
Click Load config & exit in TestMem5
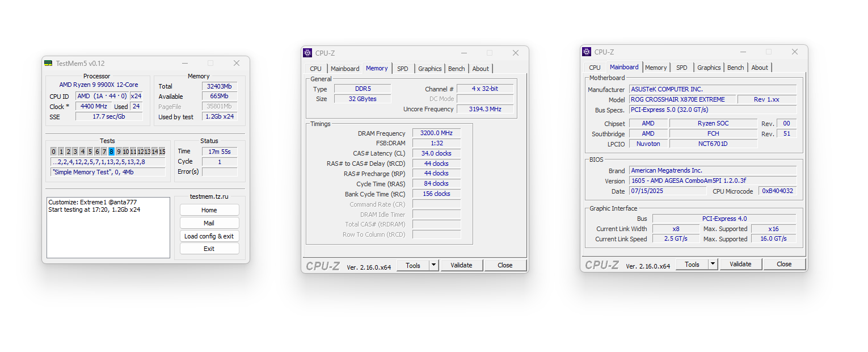[x=209, y=236]
